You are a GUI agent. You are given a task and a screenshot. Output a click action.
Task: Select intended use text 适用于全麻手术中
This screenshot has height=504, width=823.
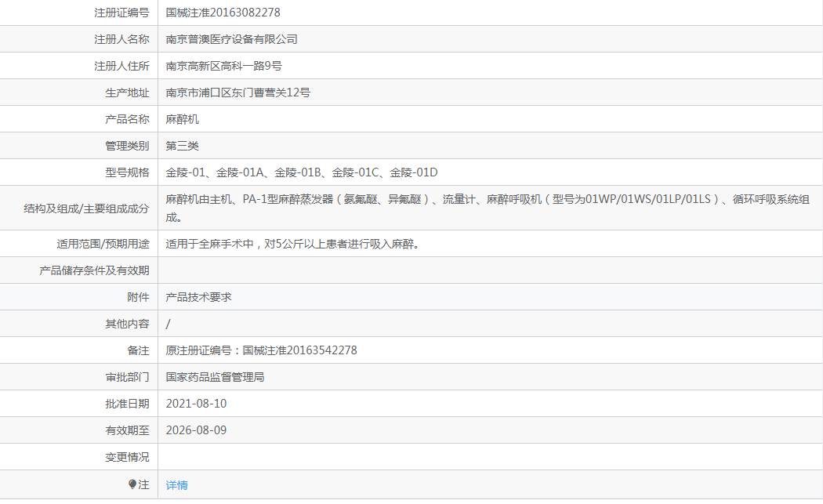tap(292, 244)
